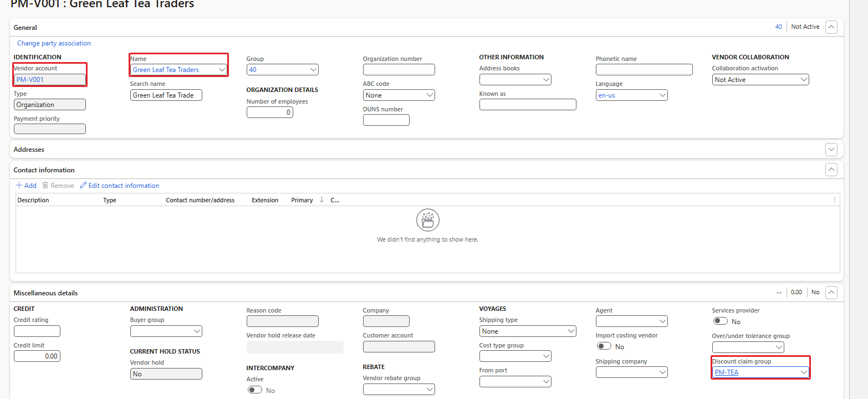Screen dimensions: 868x399
Task: Toggle the Services provider switch
Action: (720, 321)
